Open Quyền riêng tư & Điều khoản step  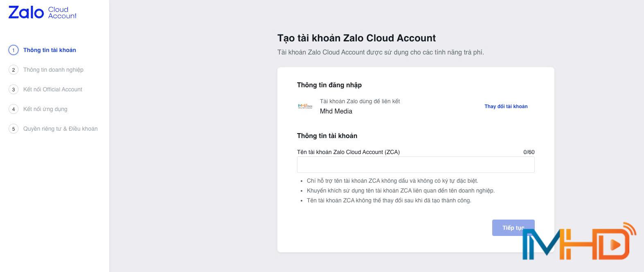click(60, 129)
